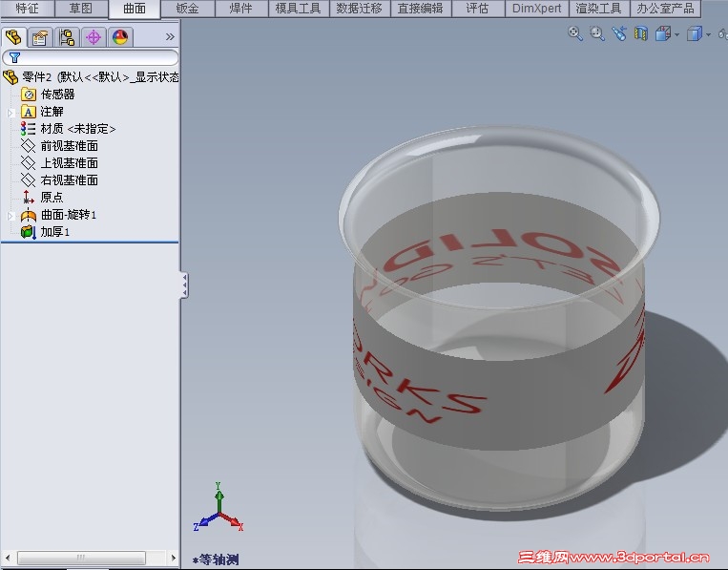728x570 pixels.
Task: Click the 加厚1 thicken feature icon
Action: click(x=29, y=232)
